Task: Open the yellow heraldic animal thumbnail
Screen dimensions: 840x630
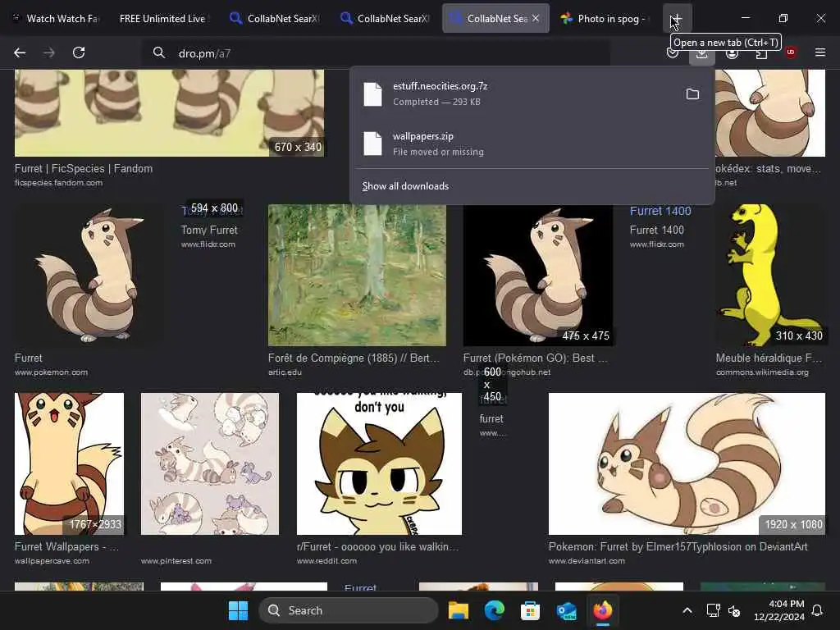Action: (x=770, y=275)
